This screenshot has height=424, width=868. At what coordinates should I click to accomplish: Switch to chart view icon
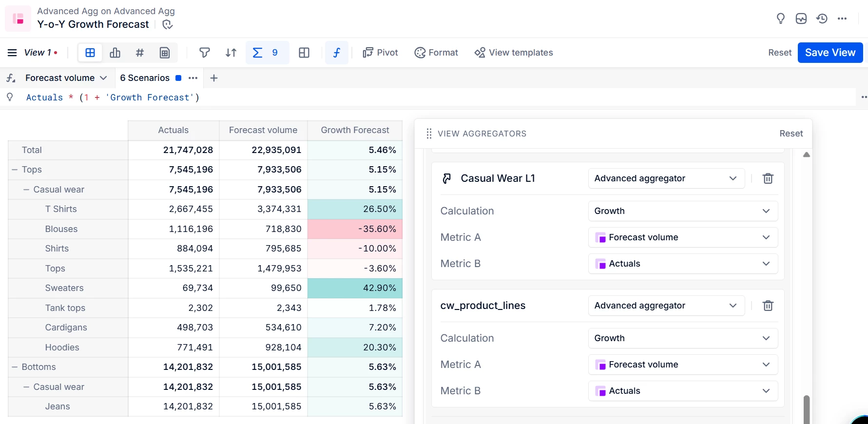pyautogui.click(x=115, y=53)
